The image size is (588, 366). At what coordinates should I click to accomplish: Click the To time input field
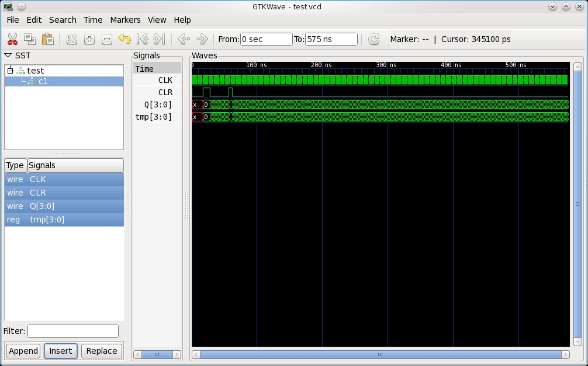331,39
